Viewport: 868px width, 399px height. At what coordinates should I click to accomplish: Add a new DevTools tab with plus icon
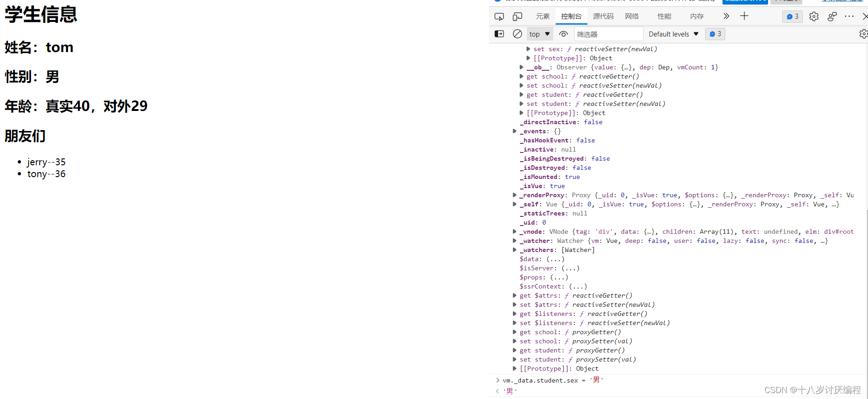click(744, 16)
